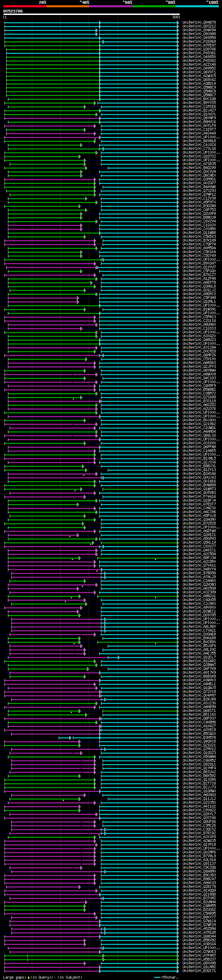Select the UniRef100_A0YLF8 label
The image size is (222, 980).
click(199, 125)
